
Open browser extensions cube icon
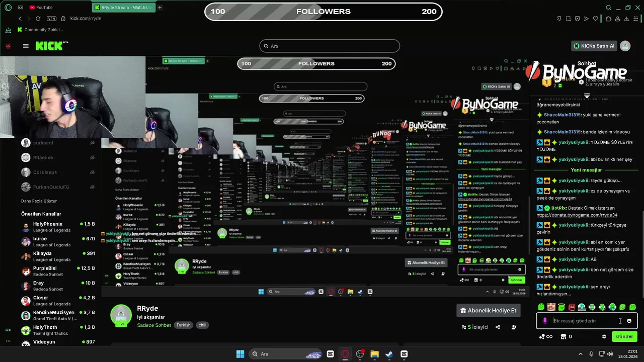coord(608,19)
